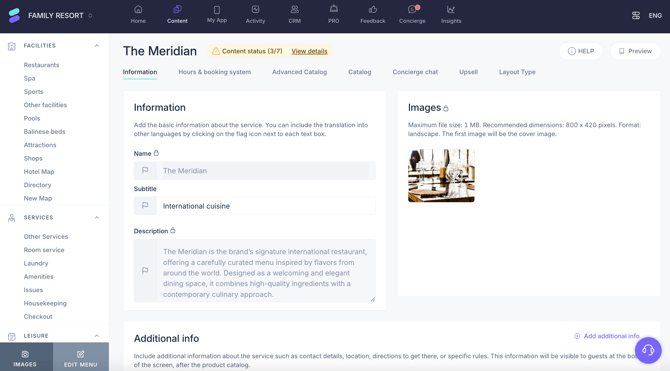Click the flag icon in the Name field
The height and width of the screenshot is (371, 670).
click(145, 171)
